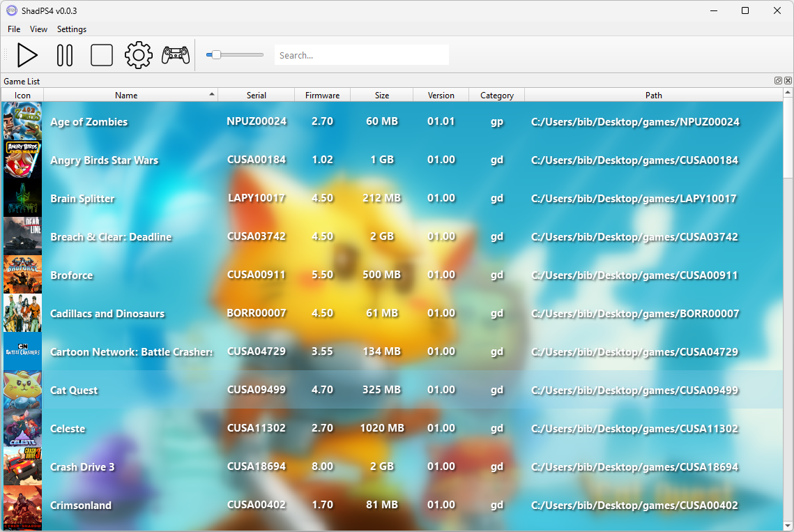Image resolution: width=794 pixels, height=532 pixels.
Task: Click the path ending in CUSA09499
Action: (634, 390)
